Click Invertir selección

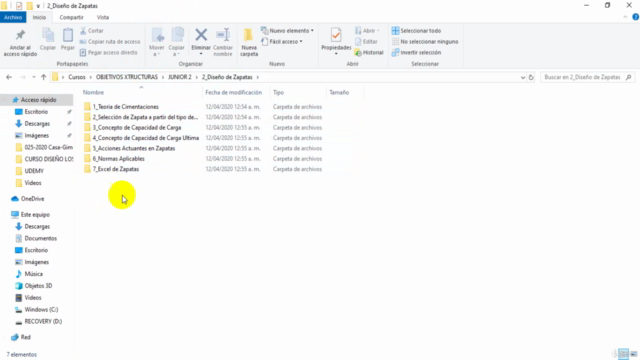(416, 53)
